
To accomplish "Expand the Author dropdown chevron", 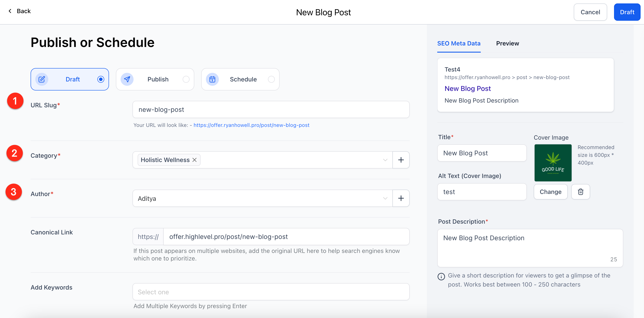I will pyautogui.click(x=385, y=198).
